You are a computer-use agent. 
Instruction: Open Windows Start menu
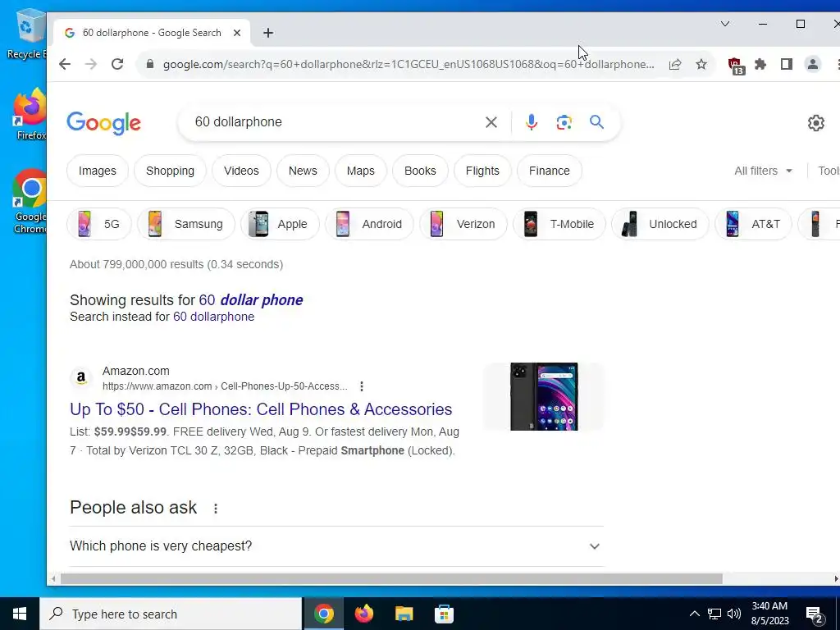point(20,614)
